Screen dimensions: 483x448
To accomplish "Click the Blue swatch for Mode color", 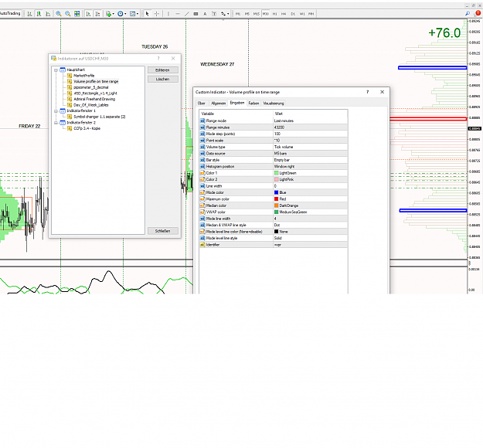I will click(277, 192).
